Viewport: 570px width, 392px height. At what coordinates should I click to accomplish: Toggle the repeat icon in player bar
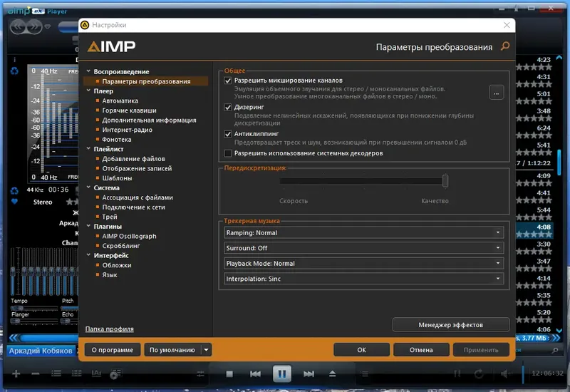click(479, 373)
